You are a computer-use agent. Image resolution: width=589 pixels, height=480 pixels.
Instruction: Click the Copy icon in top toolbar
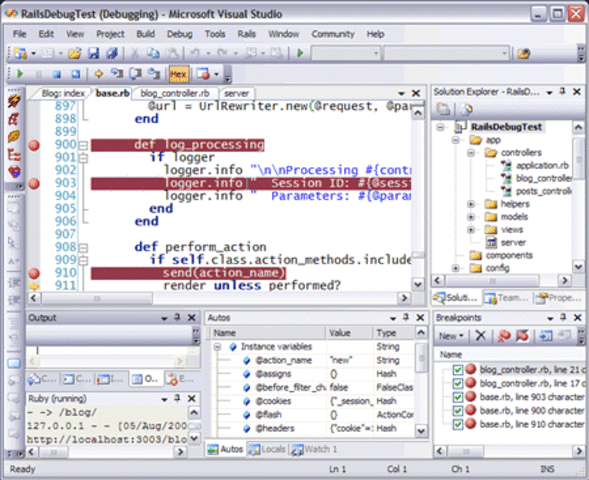point(153,53)
